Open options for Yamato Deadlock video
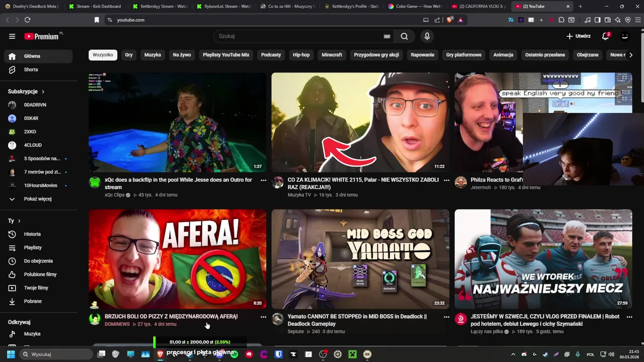Image resolution: width=644 pixels, height=362 pixels. click(446, 317)
